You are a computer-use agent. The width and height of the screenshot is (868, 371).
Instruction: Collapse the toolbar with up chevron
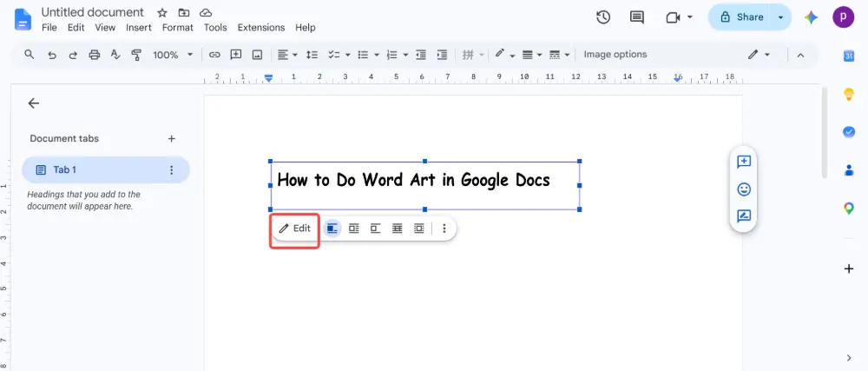tap(800, 55)
